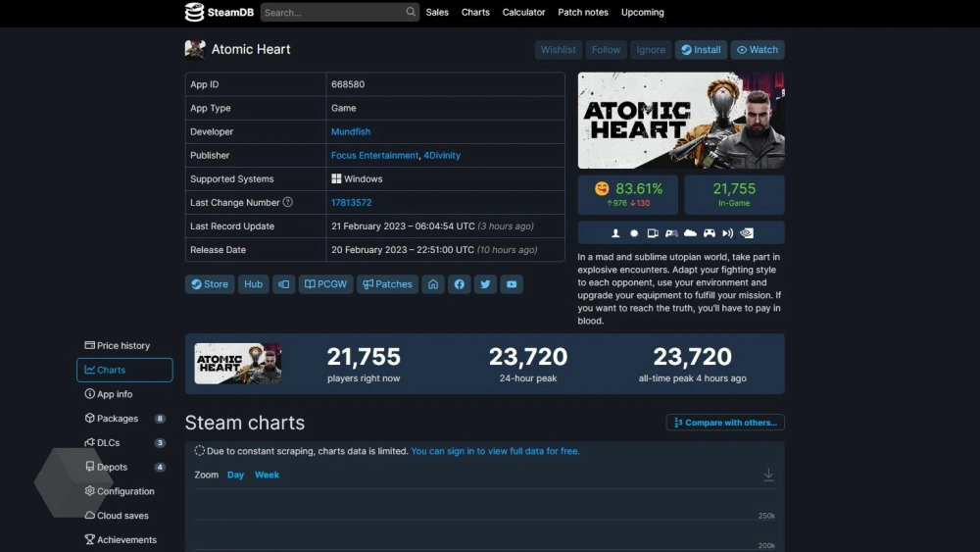980x552 pixels.
Task: Toggle Ignore for Atomic Heart
Action: pos(651,50)
